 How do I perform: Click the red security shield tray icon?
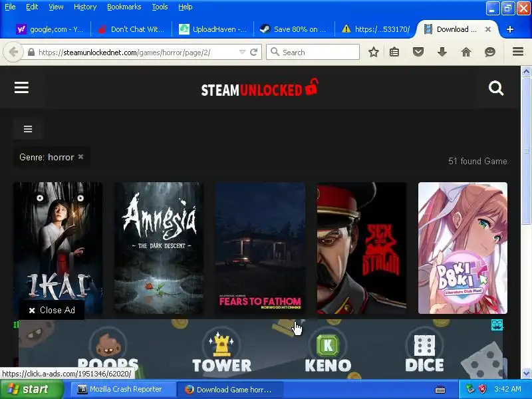pos(482,389)
